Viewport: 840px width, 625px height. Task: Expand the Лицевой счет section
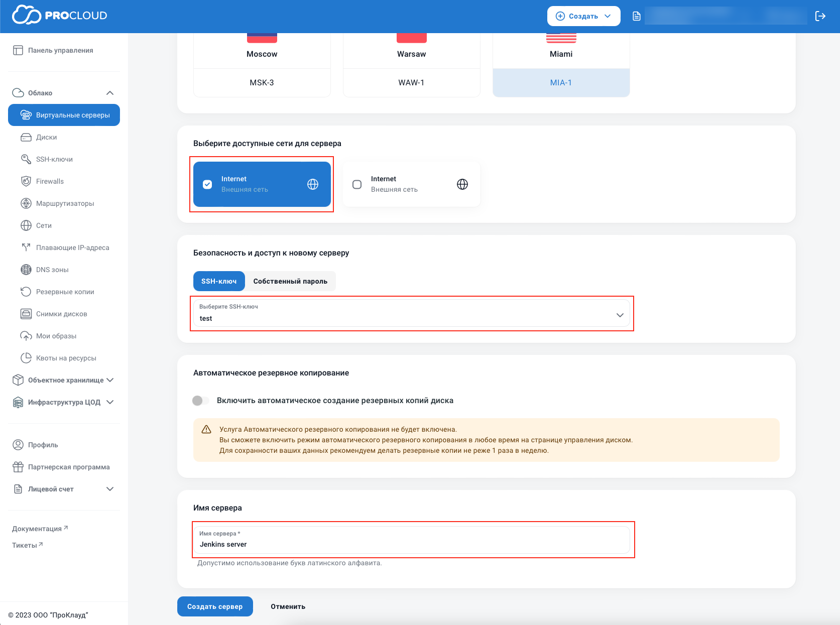click(109, 488)
